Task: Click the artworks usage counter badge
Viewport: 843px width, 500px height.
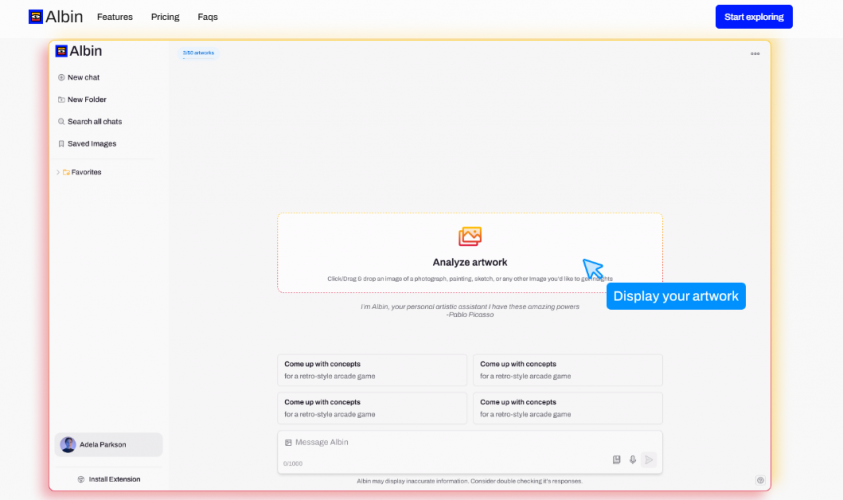Action: (198, 53)
